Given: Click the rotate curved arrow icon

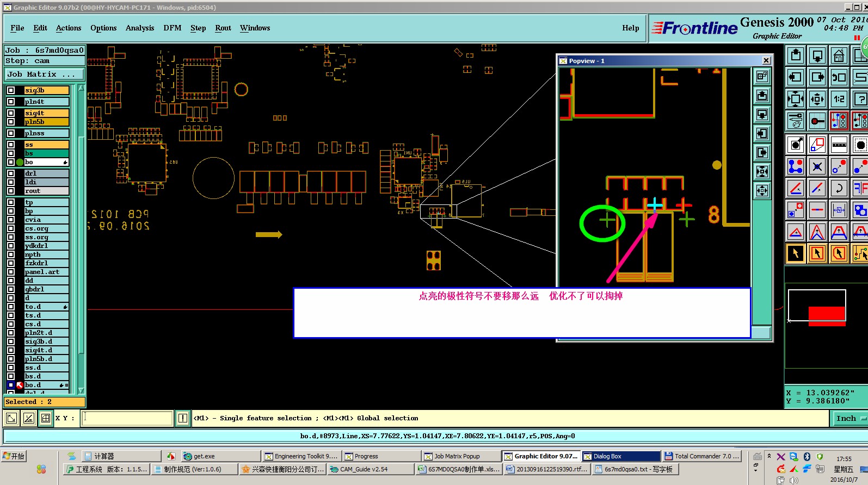Looking at the screenshot, I should (839, 188).
